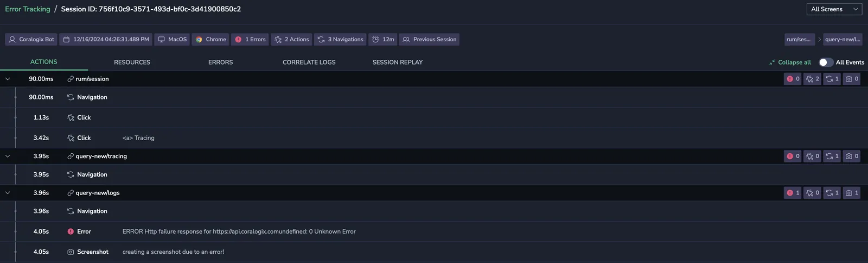
Task: Click the query-new/l... breadcrumb chip
Action: [843, 40]
